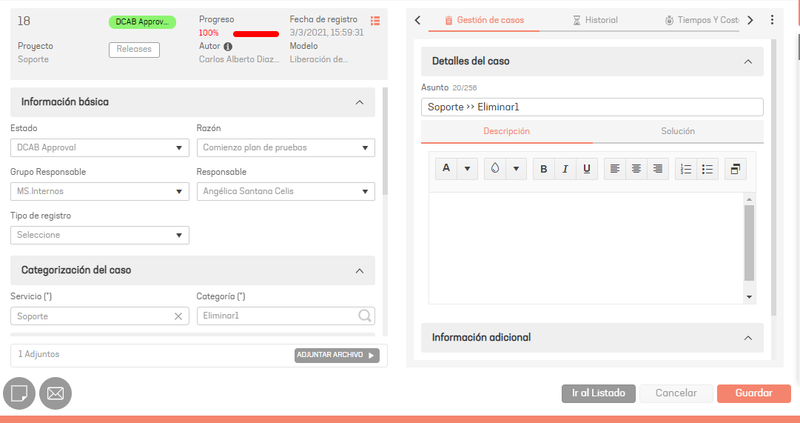Open the notes icon at bottom left
This screenshot has height=423, width=800.
pos(19,393)
